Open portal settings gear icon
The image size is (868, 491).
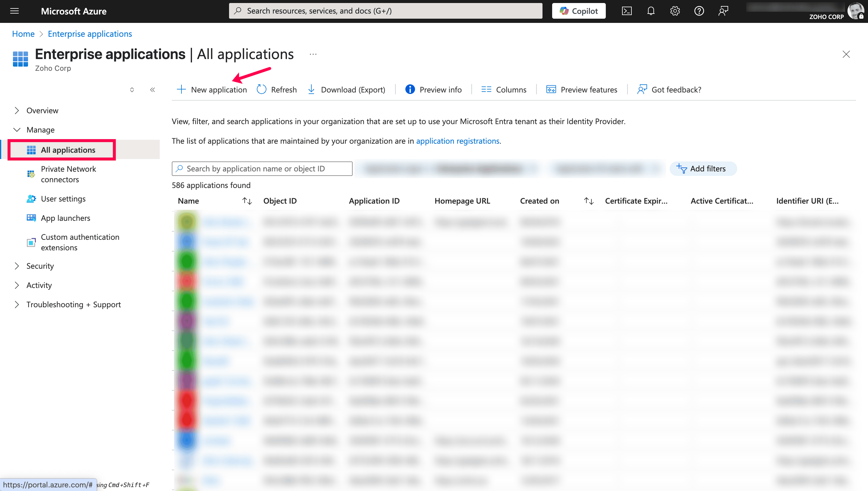[x=675, y=11]
